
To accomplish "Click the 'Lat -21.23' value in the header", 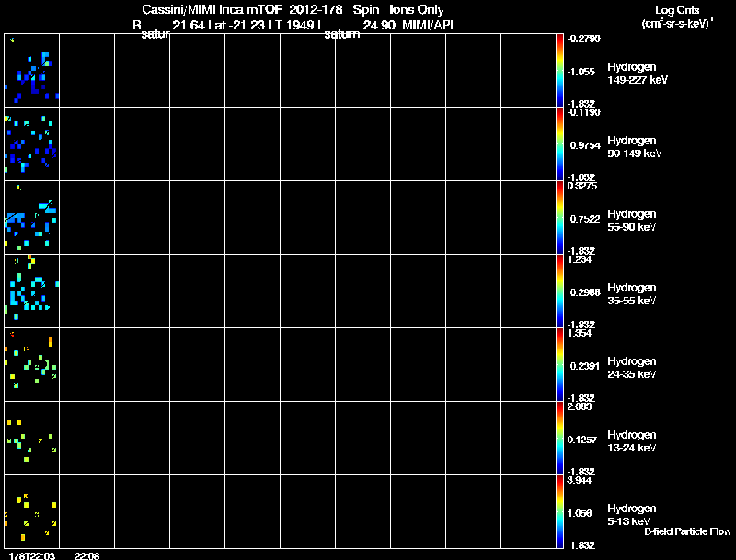I will pos(236,26).
